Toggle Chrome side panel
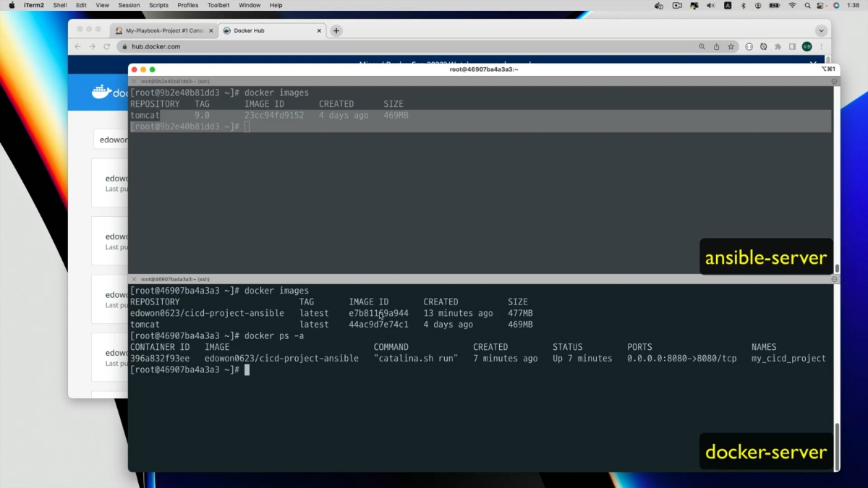868x488 pixels. click(792, 46)
